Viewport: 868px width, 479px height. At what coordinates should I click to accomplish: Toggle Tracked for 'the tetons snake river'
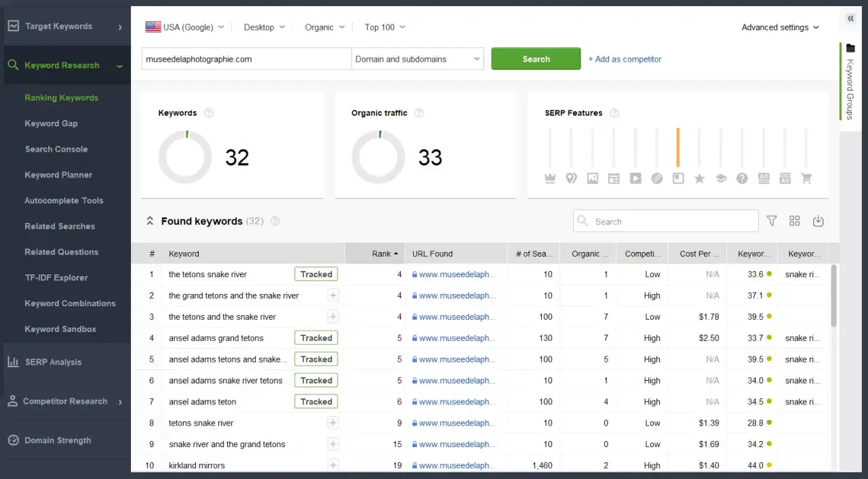(x=316, y=274)
